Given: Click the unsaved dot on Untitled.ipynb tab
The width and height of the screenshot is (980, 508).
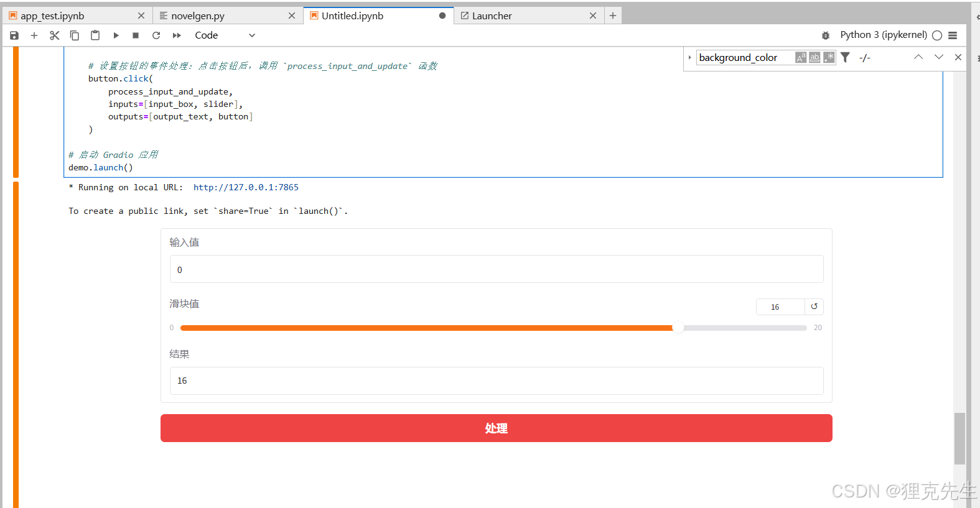Looking at the screenshot, I should point(442,16).
